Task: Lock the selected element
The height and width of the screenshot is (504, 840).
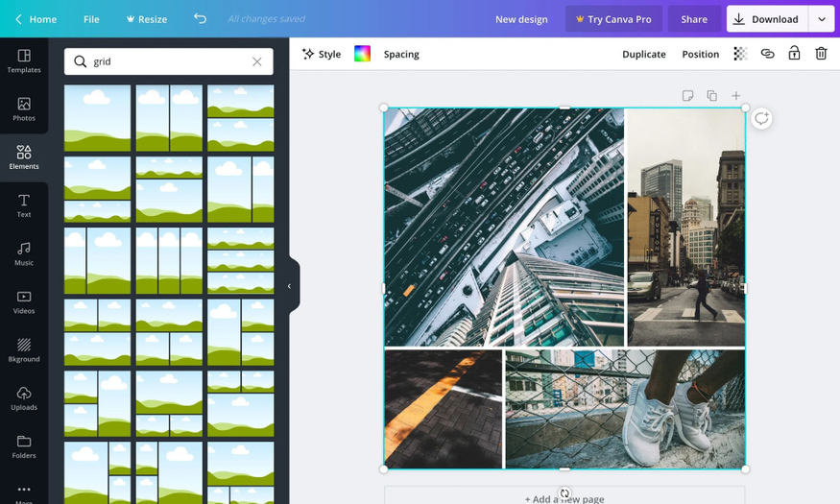Action: [794, 53]
